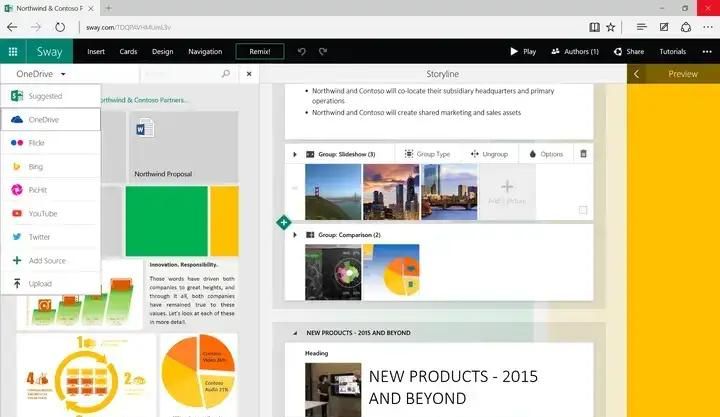Close the insert pane
The height and width of the screenshot is (417, 720).
coord(249,74)
